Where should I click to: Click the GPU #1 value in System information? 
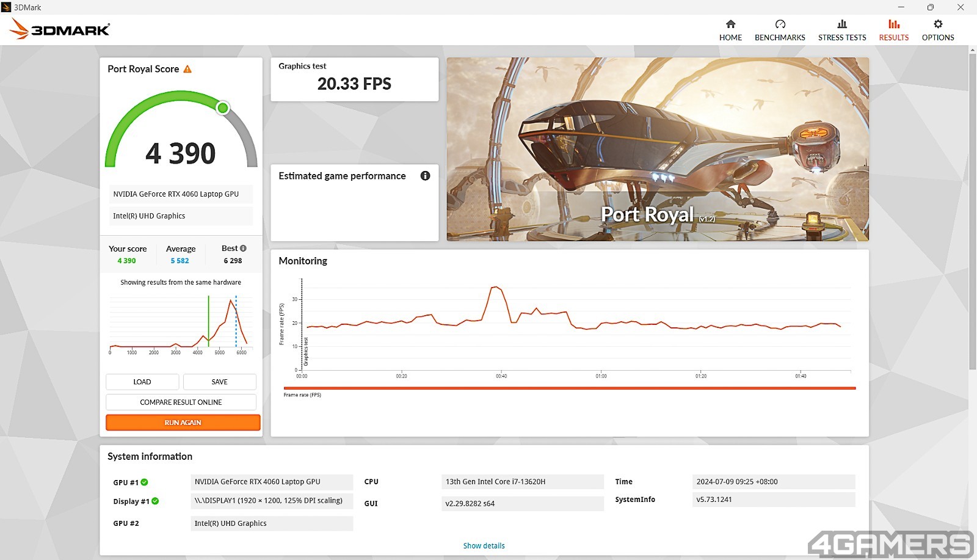[x=272, y=482]
